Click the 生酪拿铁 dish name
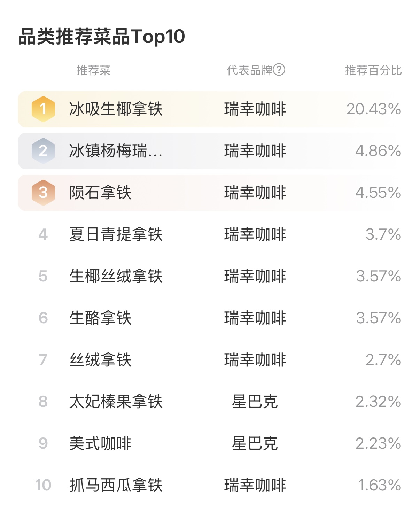Image resolution: width=420 pixels, height=519 pixels. (100, 318)
